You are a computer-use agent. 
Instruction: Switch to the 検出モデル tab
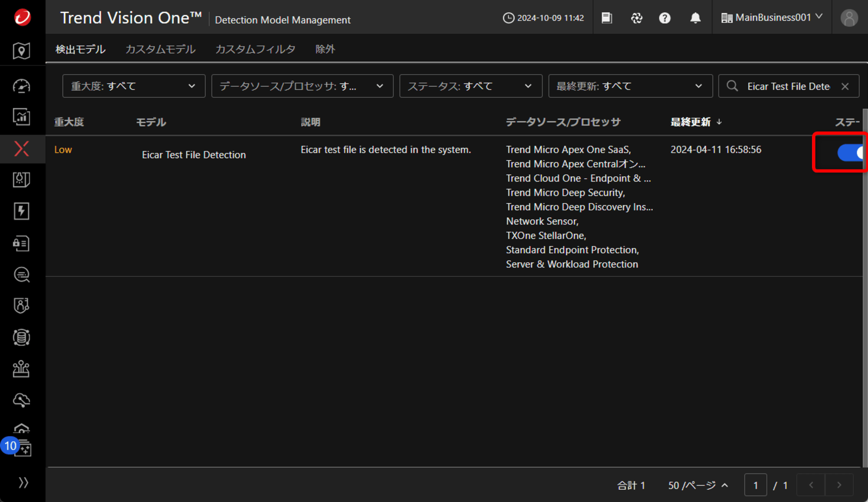[80, 49]
